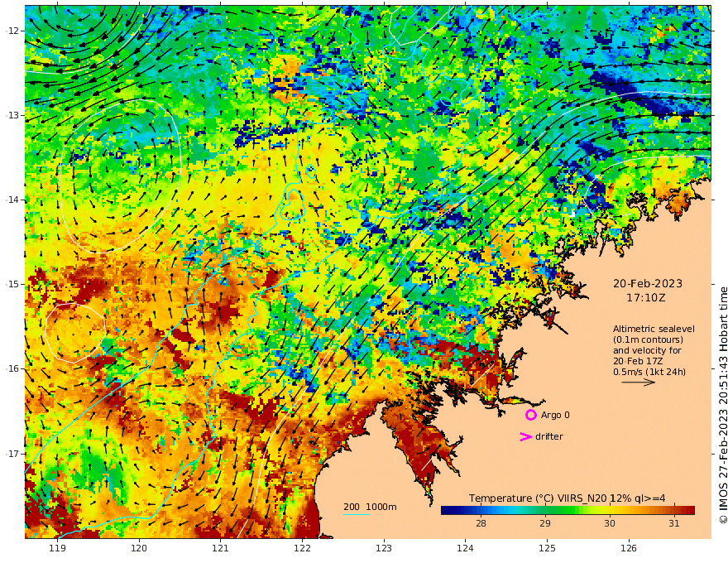
Task: Click the '20-Feb 17Z' legend text
Action: (x=638, y=361)
